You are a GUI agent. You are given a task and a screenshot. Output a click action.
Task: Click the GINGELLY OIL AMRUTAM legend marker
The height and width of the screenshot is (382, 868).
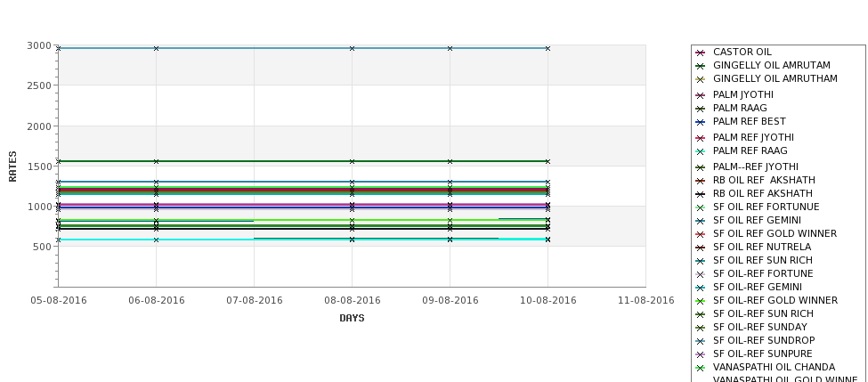(x=701, y=66)
